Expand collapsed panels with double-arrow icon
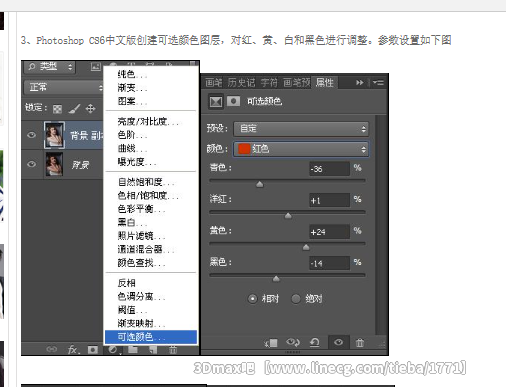 (x=359, y=82)
